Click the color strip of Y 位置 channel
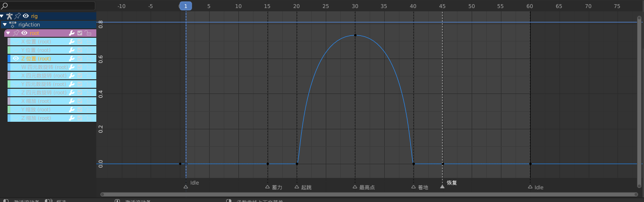 click(x=9, y=50)
